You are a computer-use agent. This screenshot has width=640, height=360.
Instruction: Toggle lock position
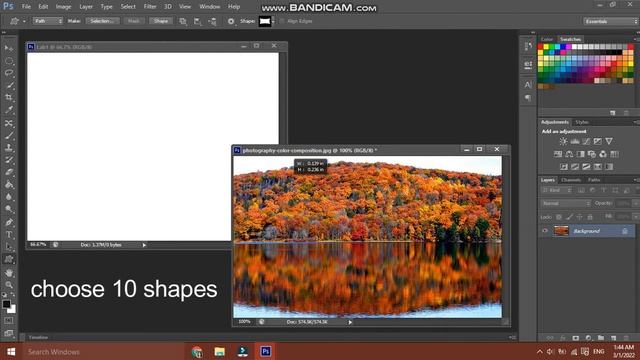point(580,217)
